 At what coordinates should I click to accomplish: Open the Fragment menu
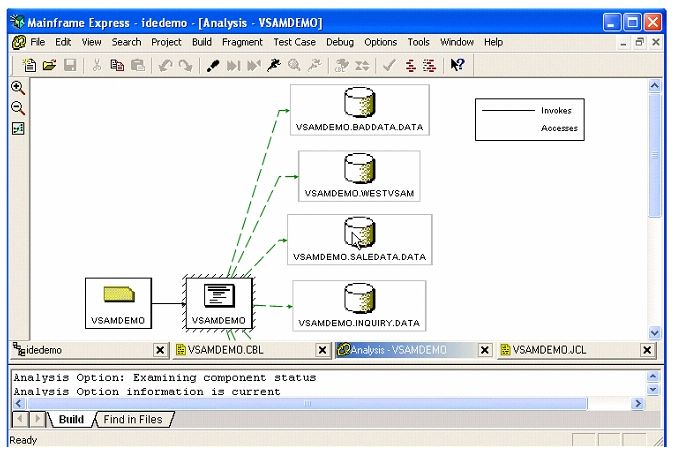242,42
